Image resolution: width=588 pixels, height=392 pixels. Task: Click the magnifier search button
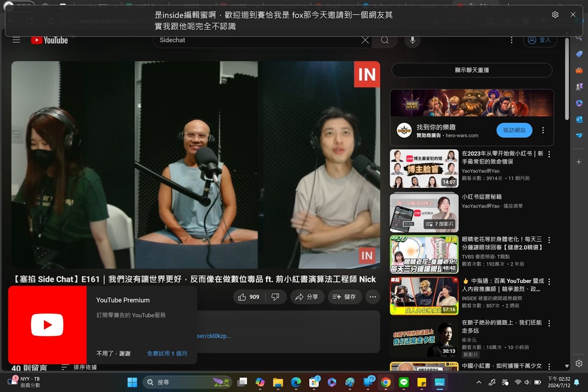(385, 40)
